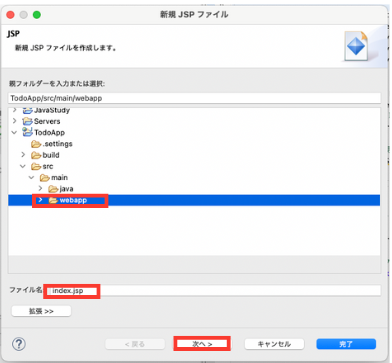Expand the Servers project node
The width and height of the screenshot is (392, 363).
[x=14, y=121]
